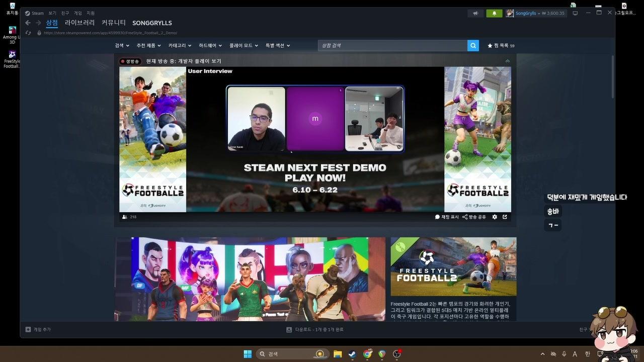Click the live broadcast video
This screenshot has width=644, height=362.
click(315, 139)
